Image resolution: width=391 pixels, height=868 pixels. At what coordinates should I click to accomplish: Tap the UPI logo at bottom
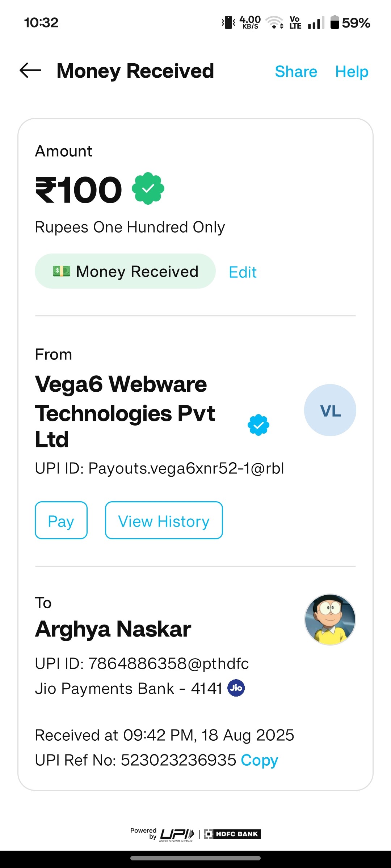(177, 834)
